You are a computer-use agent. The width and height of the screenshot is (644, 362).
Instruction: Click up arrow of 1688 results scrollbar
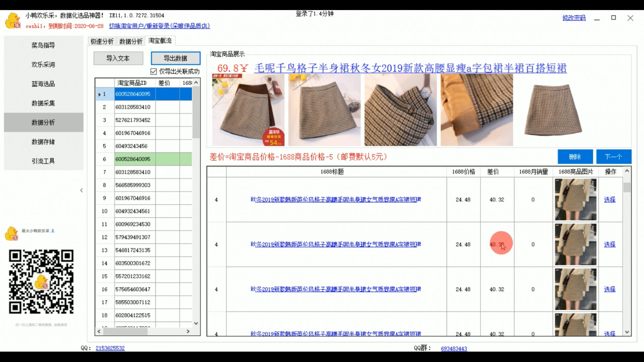627,171
